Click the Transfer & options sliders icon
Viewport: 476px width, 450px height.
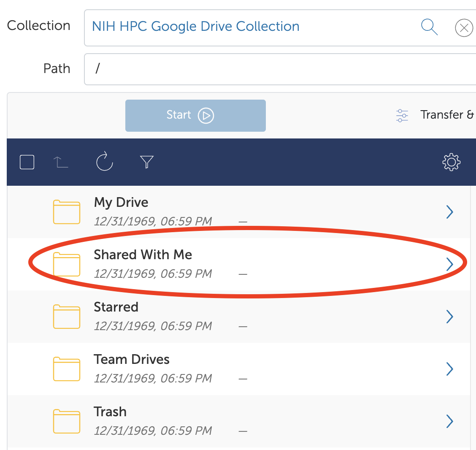pos(402,115)
